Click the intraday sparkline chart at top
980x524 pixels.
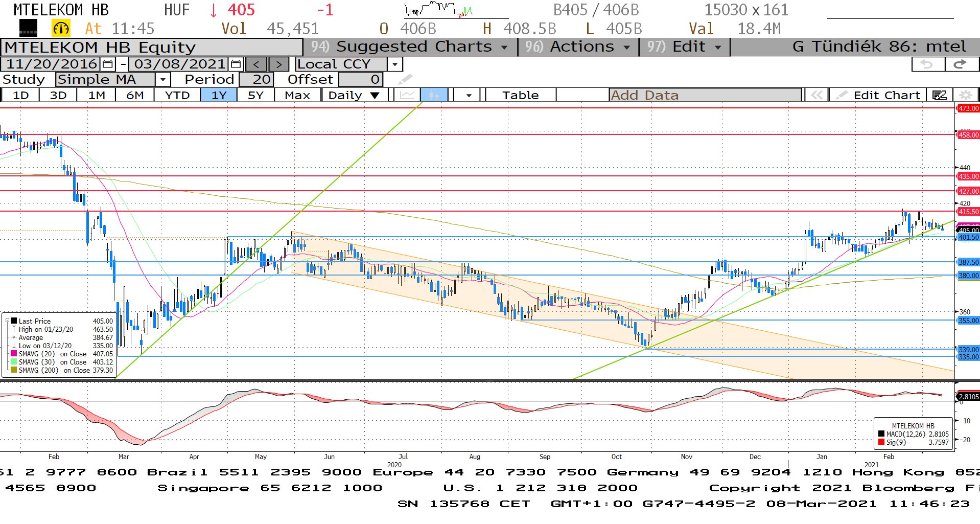click(439, 10)
